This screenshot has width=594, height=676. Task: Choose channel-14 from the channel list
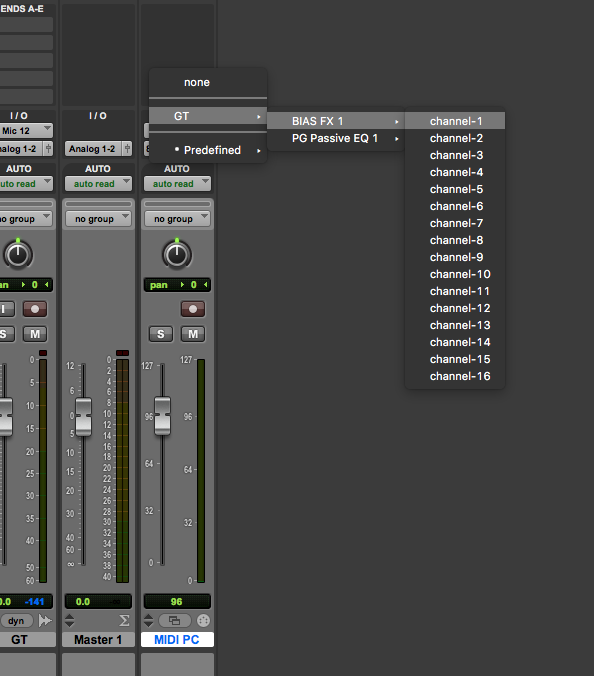click(x=455, y=342)
